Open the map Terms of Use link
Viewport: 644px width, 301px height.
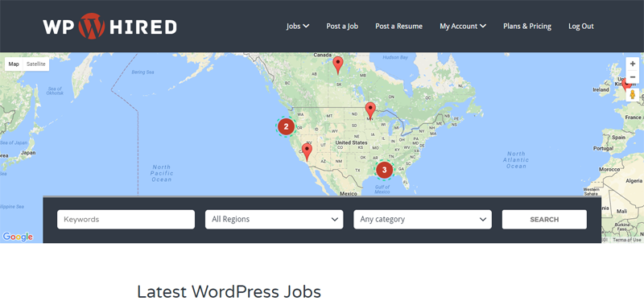[627, 240]
